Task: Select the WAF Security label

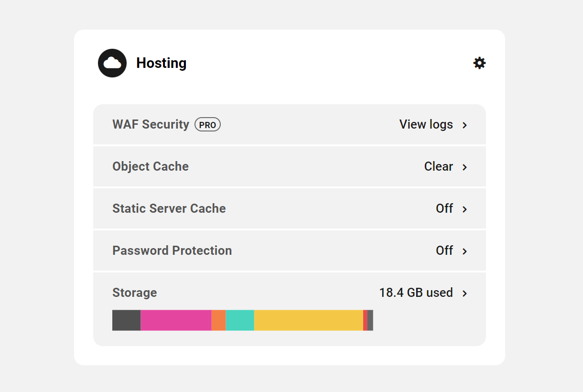Action: point(150,124)
